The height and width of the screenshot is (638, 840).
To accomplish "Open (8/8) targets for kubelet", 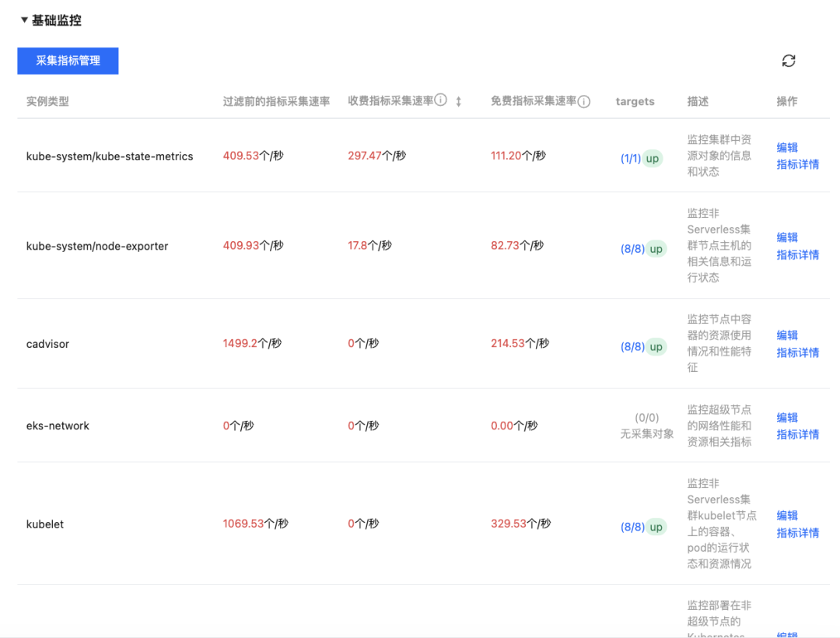I will click(632, 527).
